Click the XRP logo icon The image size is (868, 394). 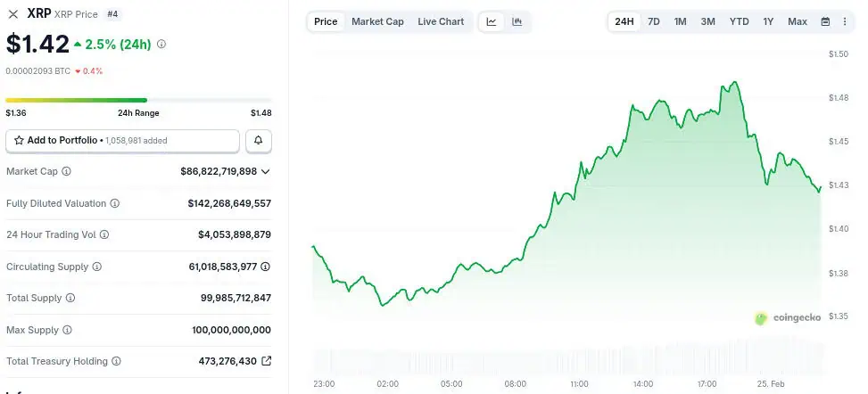point(13,14)
